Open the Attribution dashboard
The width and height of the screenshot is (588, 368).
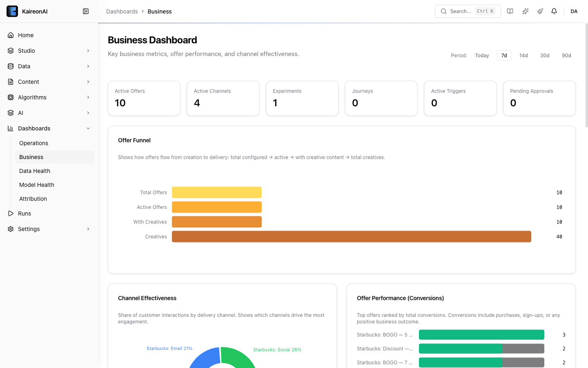(x=33, y=199)
